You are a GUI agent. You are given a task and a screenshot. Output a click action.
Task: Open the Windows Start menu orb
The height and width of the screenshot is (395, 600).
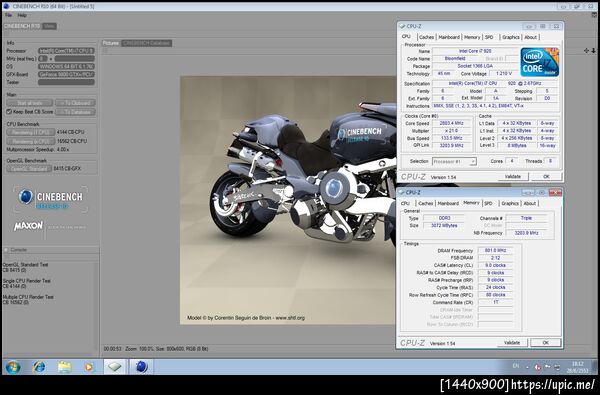pyautogui.click(x=13, y=367)
